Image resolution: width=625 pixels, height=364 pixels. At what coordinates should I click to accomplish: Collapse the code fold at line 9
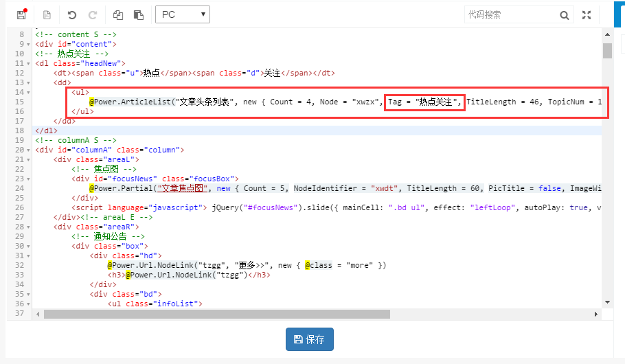click(x=28, y=45)
